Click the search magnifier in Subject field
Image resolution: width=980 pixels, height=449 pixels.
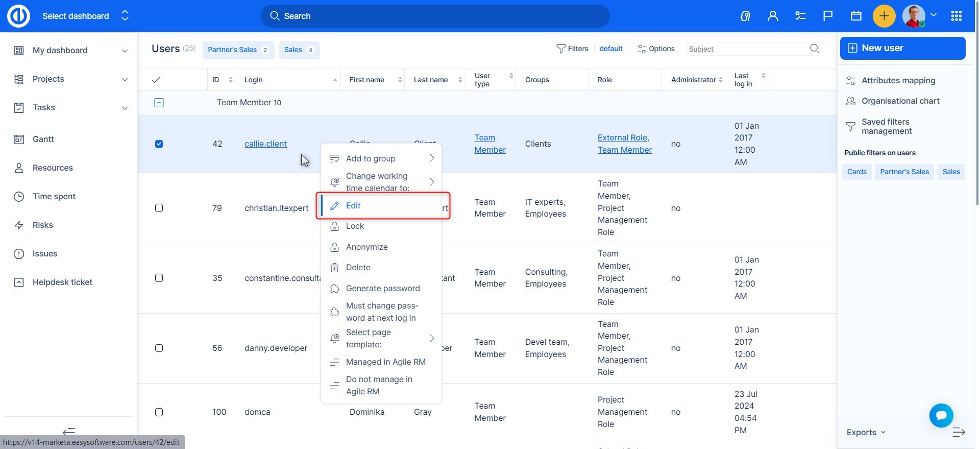(815, 49)
